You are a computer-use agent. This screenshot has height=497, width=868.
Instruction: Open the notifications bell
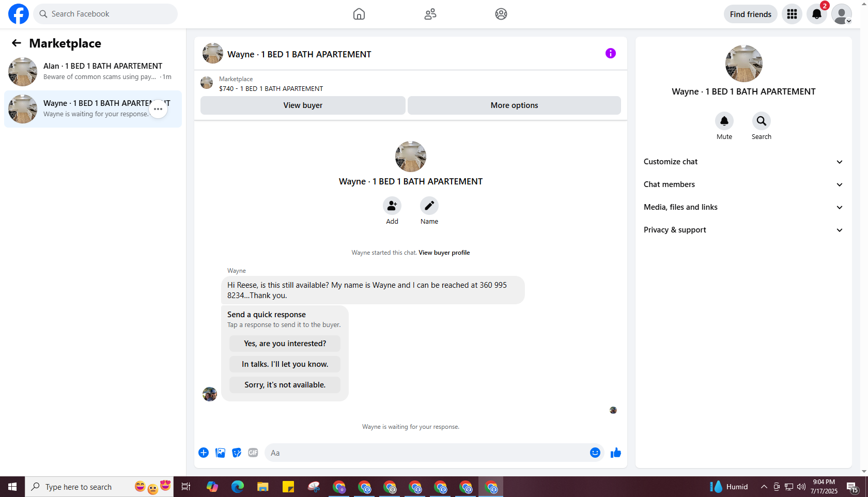coord(817,14)
